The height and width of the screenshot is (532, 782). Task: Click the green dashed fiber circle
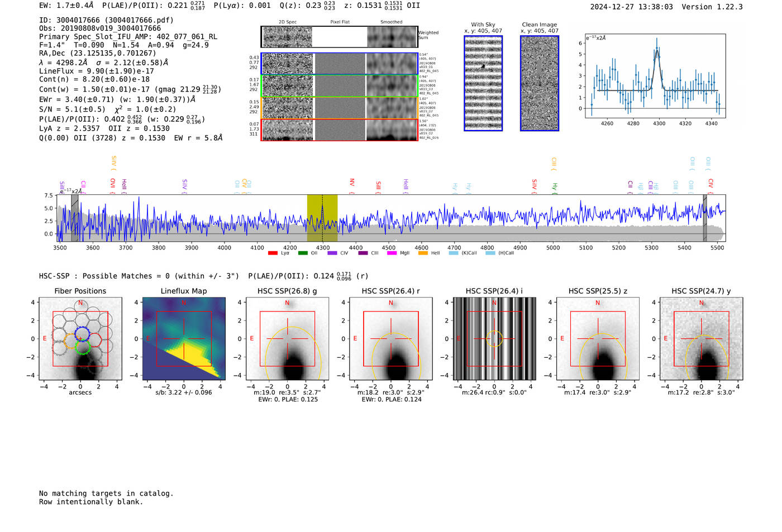[82, 347]
